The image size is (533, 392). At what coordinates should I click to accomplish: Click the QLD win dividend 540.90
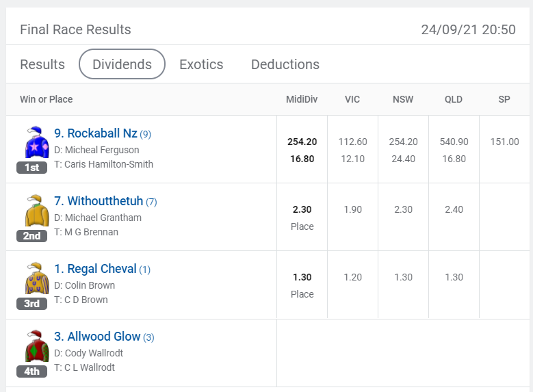point(454,142)
